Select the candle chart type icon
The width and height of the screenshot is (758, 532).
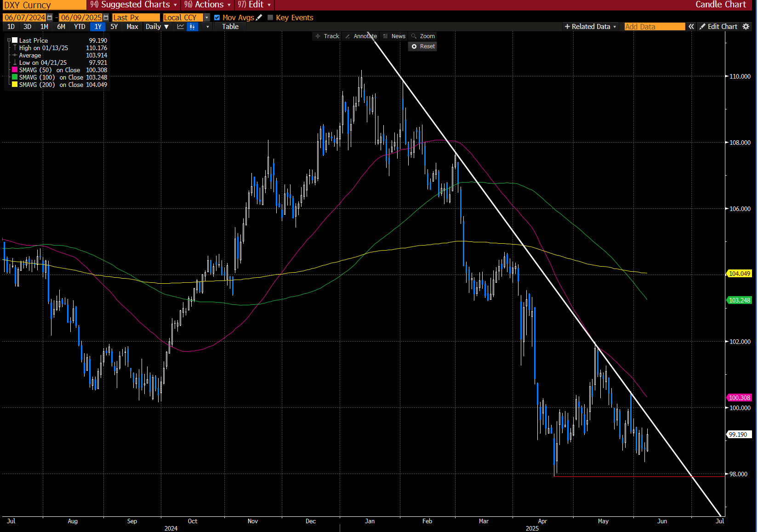(x=192, y=27)
